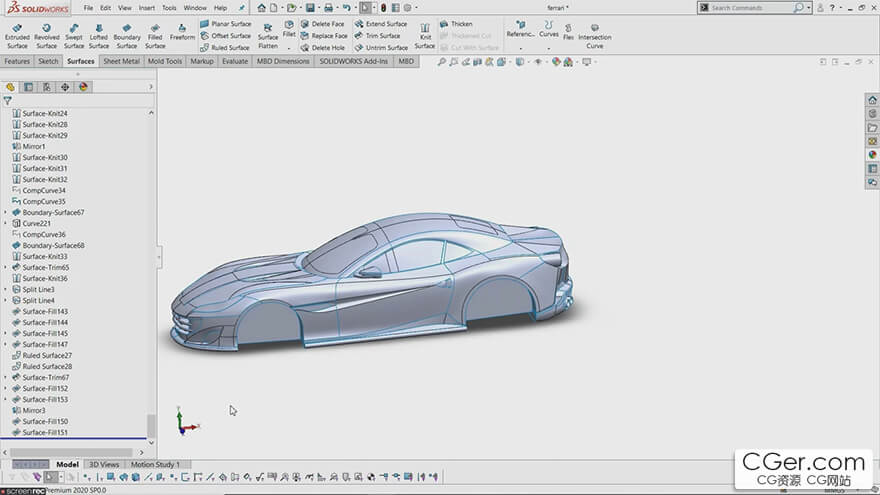Switch to the Sketch tab
This screenshot has width=880, height=495.
(48, 61)
